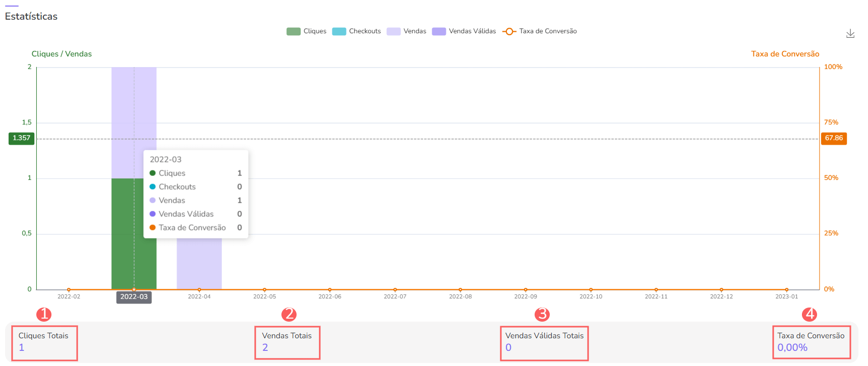Screen dimensions: 868x366
Task: Click the download chart icon
Action: tap(850, 34)
